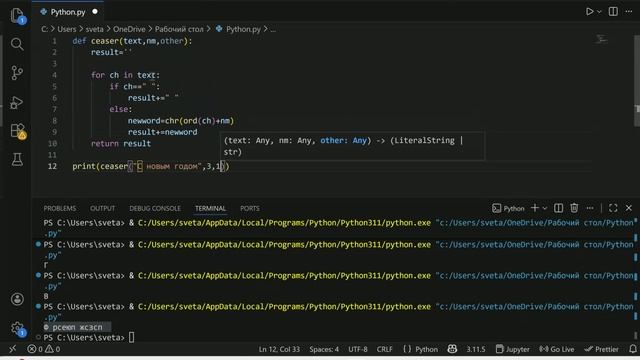640x360 pixels.
Task: Open the launch profile dropdown chevron
Action: pos(544,208)
